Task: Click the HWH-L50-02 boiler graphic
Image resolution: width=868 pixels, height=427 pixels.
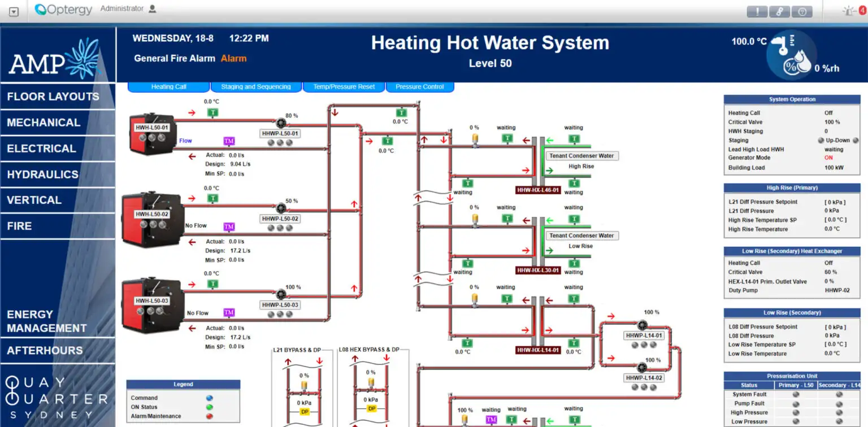Action: [151, 220]
